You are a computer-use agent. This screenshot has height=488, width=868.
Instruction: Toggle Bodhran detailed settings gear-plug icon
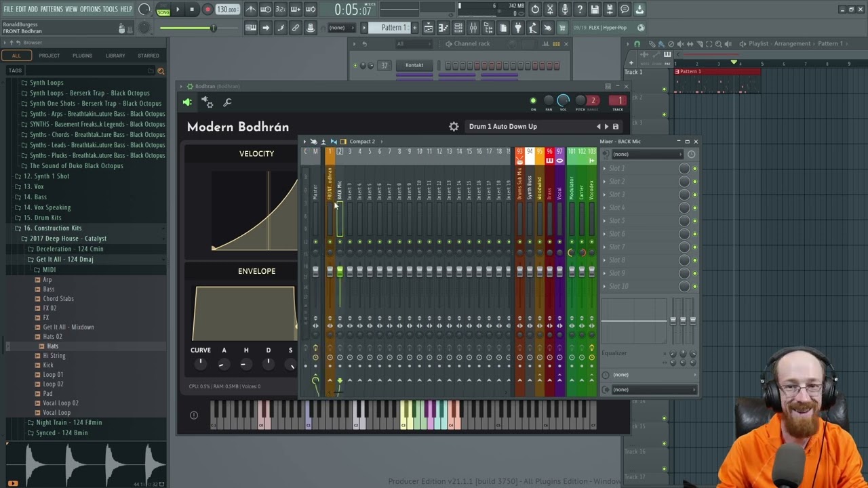(x=208, y=102)
